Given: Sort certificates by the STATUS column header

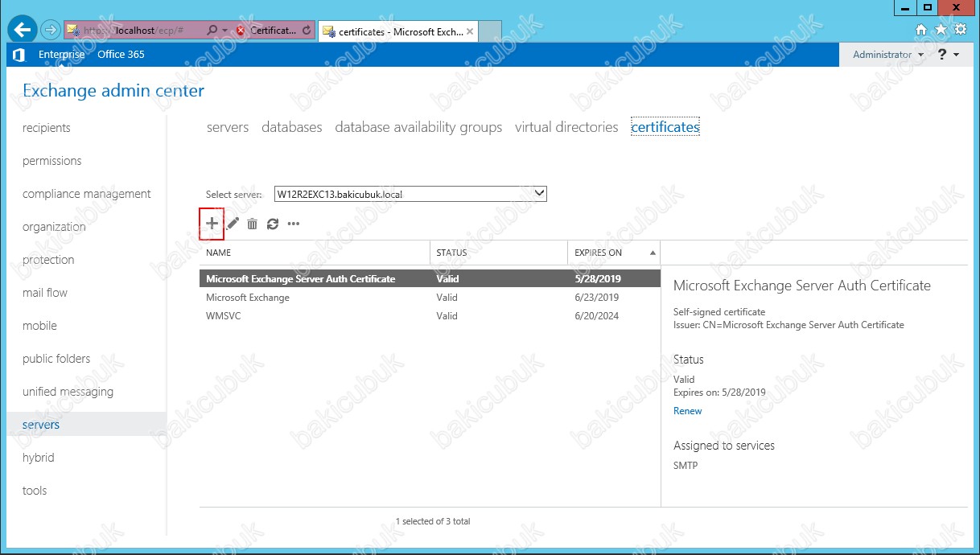Looking at the screenshot, I should 499,253.
